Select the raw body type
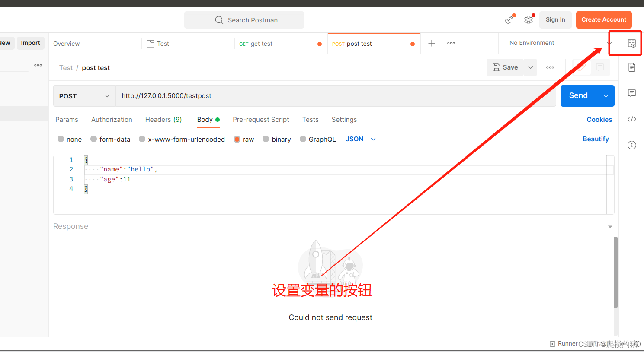The width and height of the screenshot is (644, 352). 237,139
